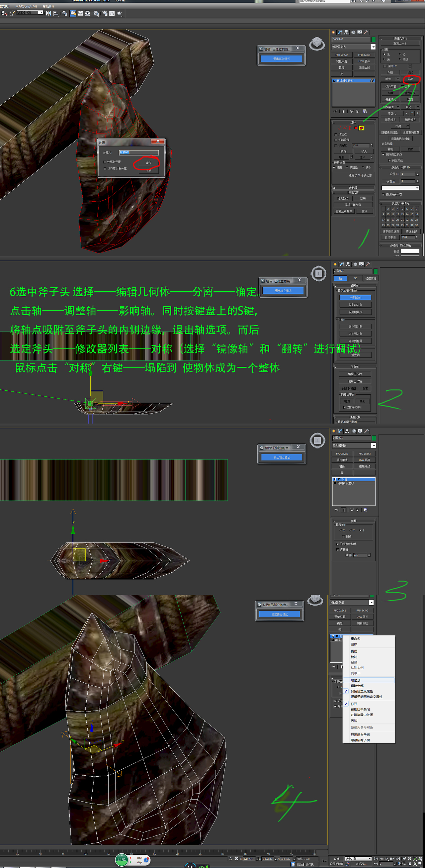Choose 塌陷全部 in the context menu
Image resolution: width=425 pixels, height=868 pixels.
point(369,686)
